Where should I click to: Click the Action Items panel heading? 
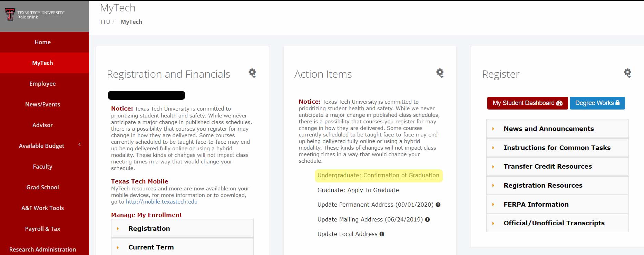coord(323,74)
